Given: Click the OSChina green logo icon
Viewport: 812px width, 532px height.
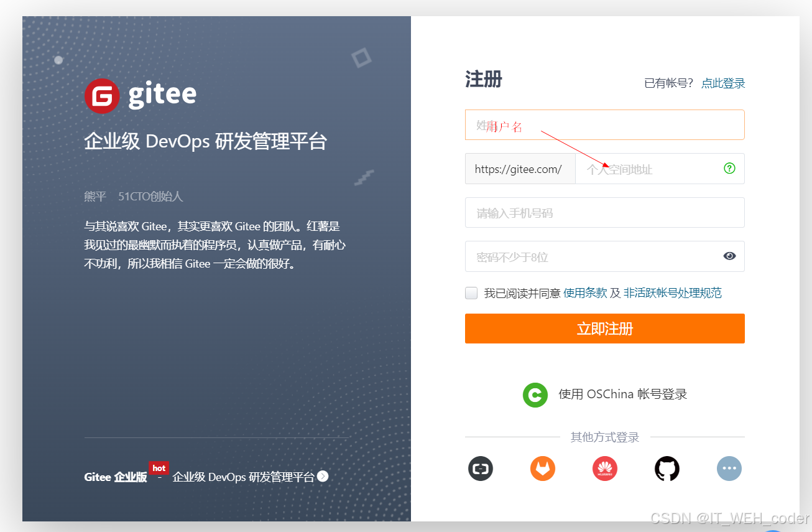Looking at the screenshot, I should click(535, 394).
